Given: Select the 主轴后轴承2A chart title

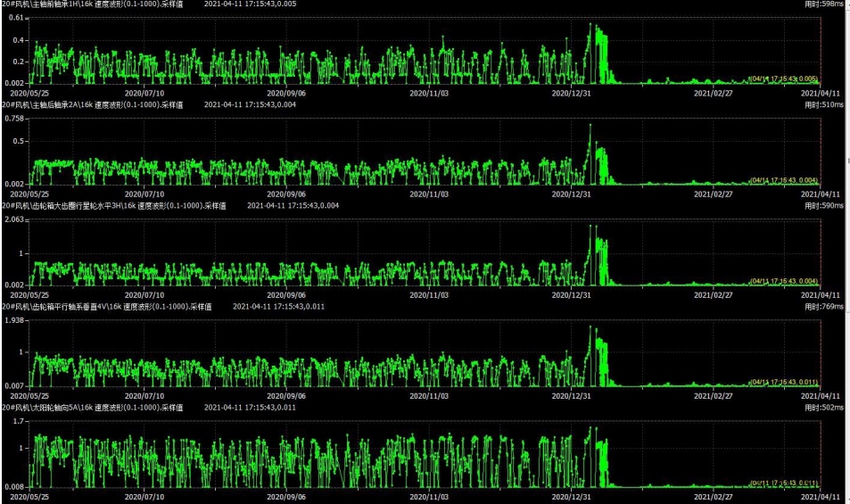Looking at the screenshot, I should (x=98, y=104).
